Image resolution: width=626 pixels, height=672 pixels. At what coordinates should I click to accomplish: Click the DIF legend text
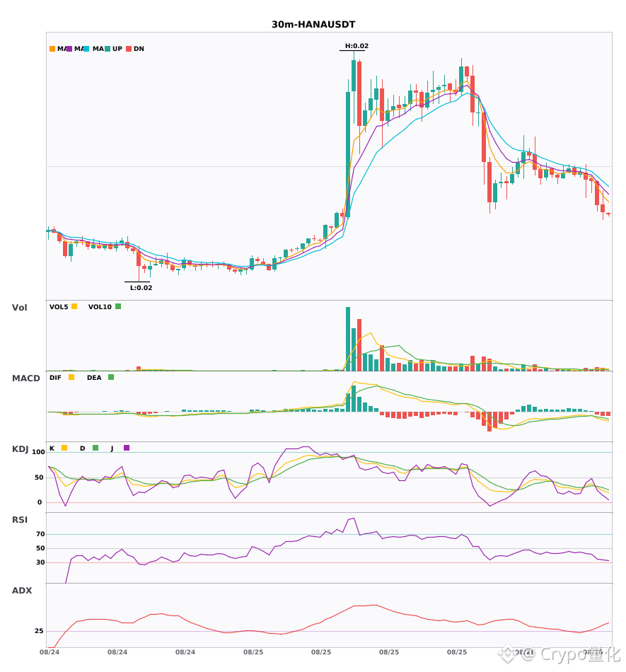click(55, 378)
